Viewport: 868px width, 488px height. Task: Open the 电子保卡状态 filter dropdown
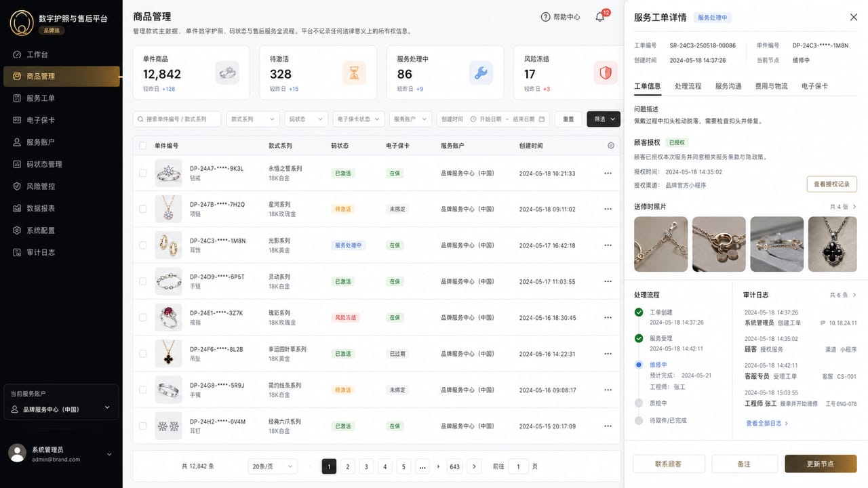(359, 119)
